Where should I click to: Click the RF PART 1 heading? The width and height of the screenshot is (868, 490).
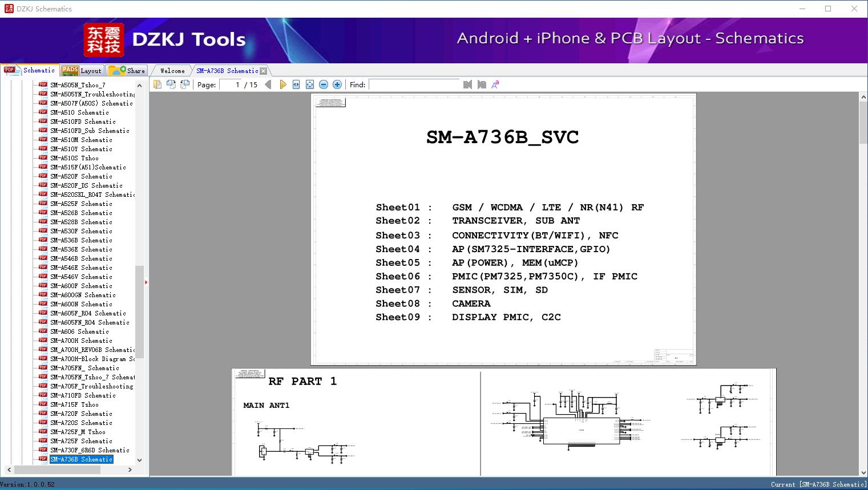click(x=302, y=381)
